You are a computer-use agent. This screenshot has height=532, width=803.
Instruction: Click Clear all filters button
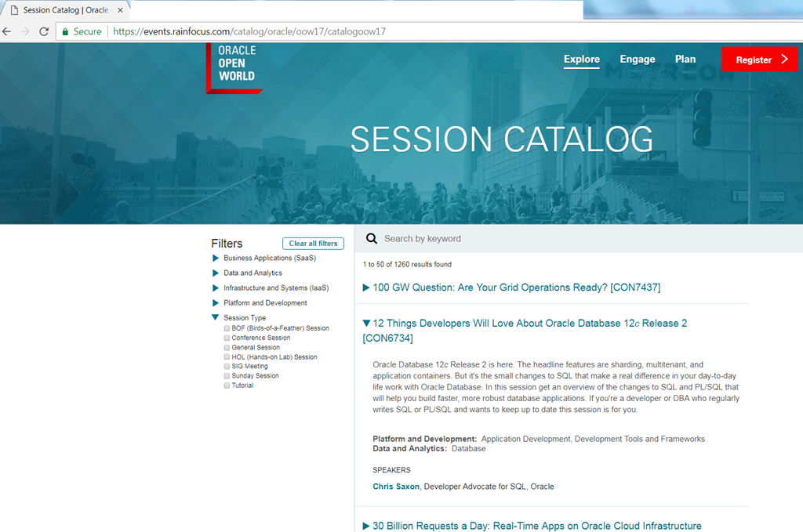(313, 244)
